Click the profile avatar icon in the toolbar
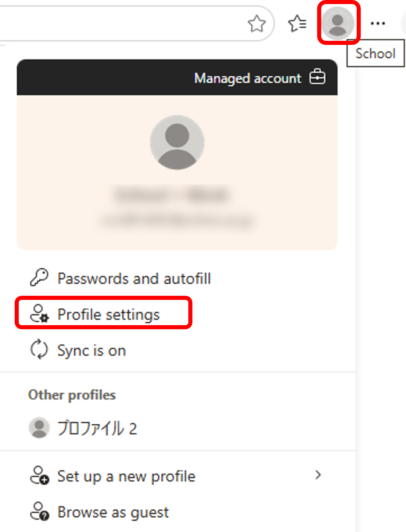Image resolution: width=406 pixels, height=532 pixels. [x=338, y=22]
